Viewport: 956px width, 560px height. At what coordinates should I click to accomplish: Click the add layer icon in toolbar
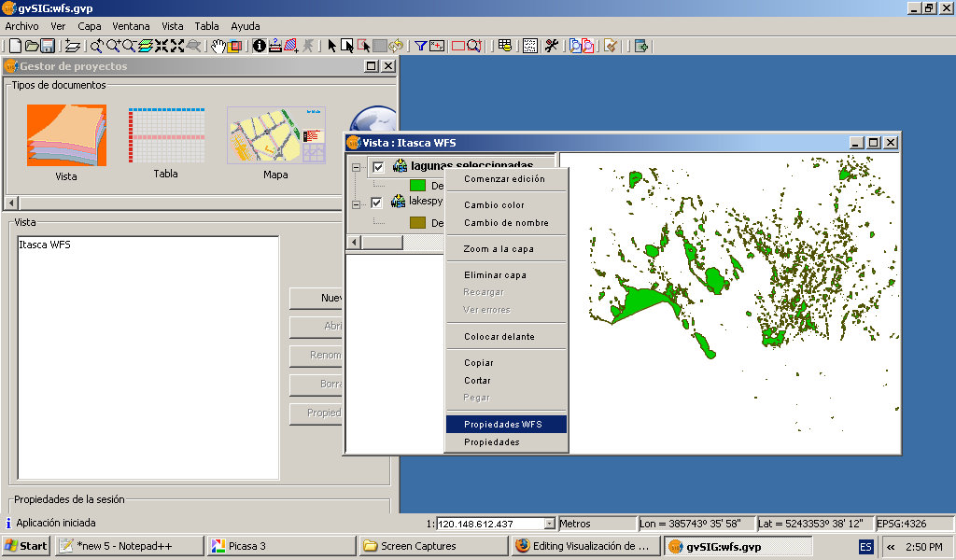tap(72, 46)
